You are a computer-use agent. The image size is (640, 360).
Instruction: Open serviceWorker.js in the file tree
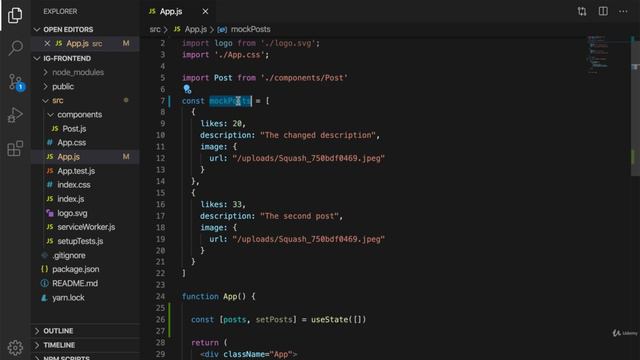tap(85, 227)
